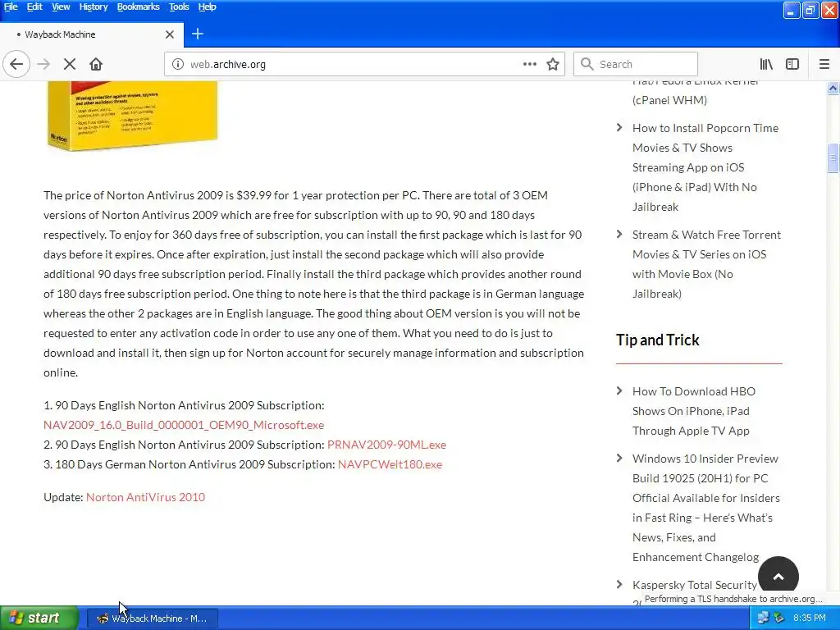840x630 pixels.
Task: Show site information icon in address bar
Action: (x=177, y=64)
